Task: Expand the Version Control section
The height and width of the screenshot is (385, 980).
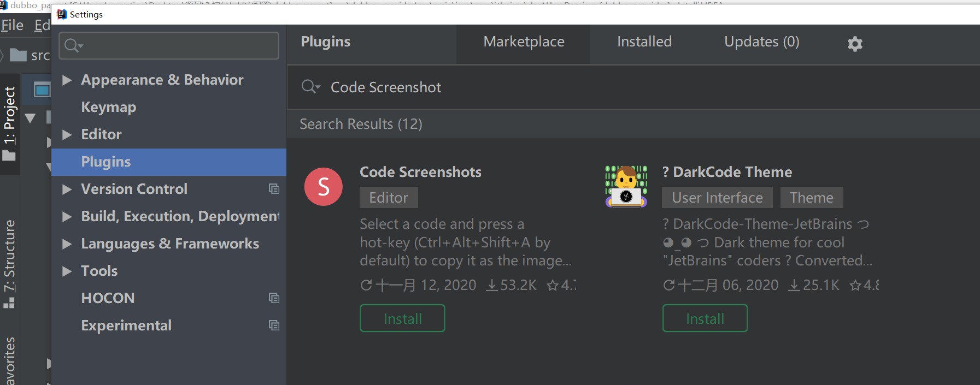Action: tap(67, 189)
